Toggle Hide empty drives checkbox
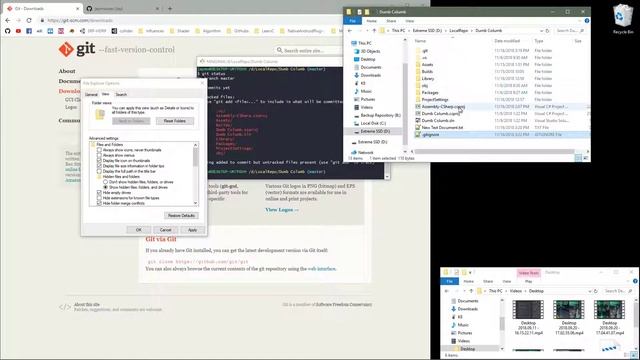This screenshot has height=360, width=640. (99, 192)
